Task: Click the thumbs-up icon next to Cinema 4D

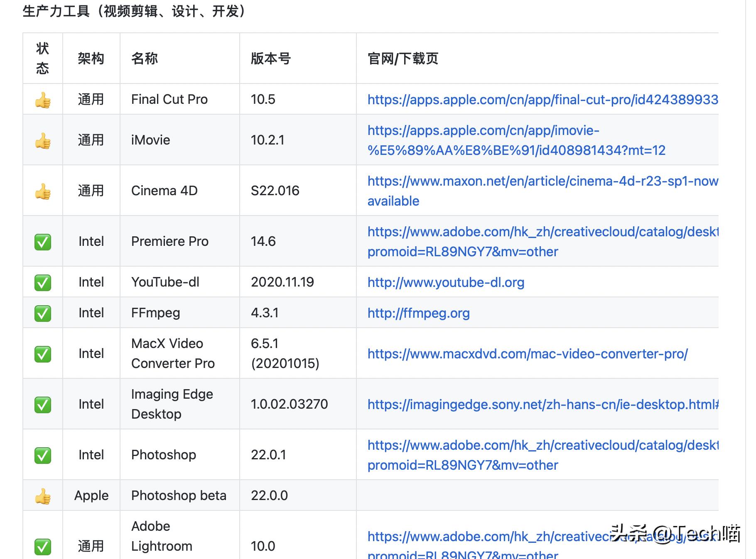Action: pos(43,191)
